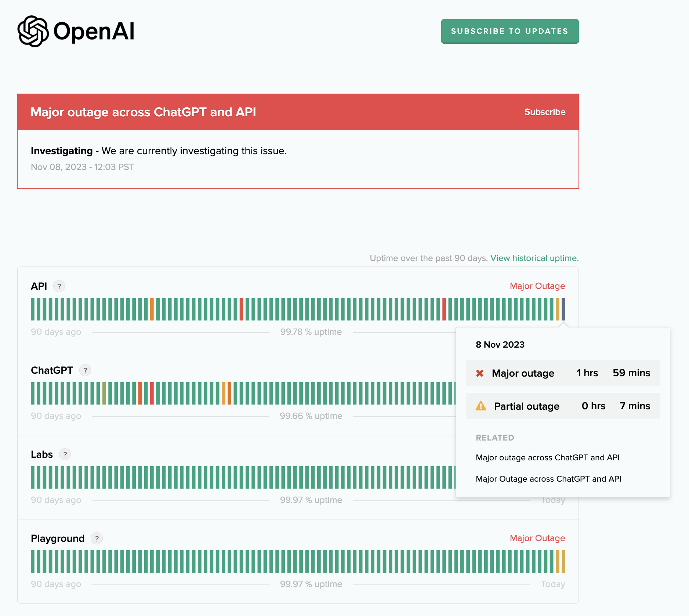This screenshot has width=689, height=616.
Task: Select the yellow bar near end of API chart
Action: click(558, 309)
